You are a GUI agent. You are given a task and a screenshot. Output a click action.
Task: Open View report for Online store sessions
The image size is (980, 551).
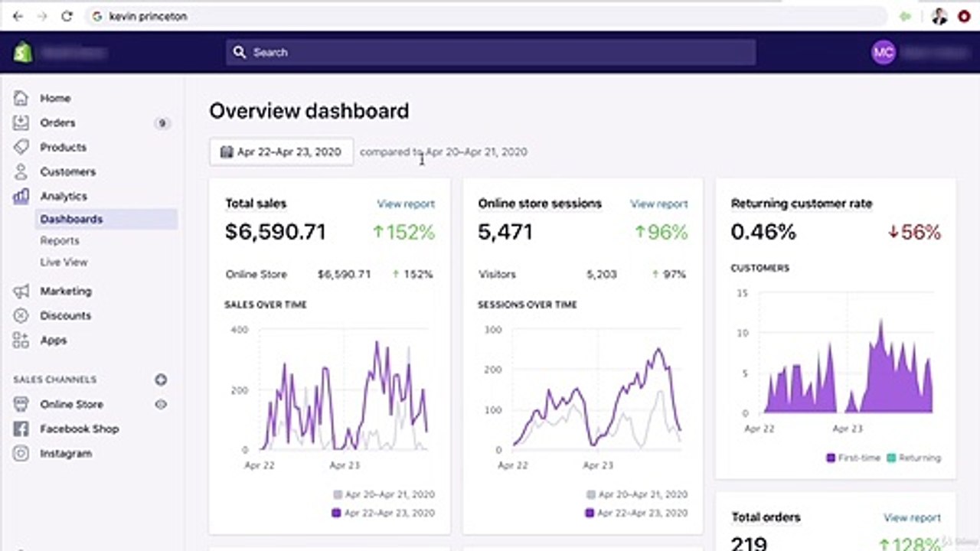click(658, 204)
